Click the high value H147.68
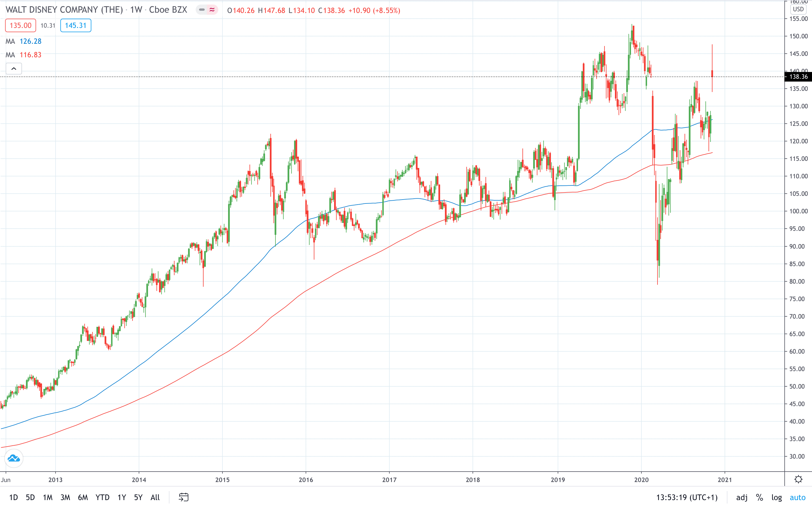Image resolution: width=812 pixels, height=508 pixels. click(272, 10)
